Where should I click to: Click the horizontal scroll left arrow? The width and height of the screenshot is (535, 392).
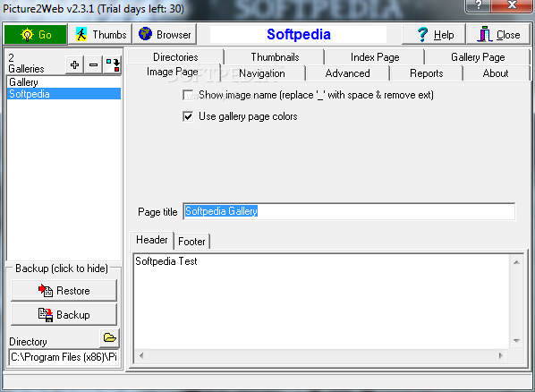pos(141,356)
